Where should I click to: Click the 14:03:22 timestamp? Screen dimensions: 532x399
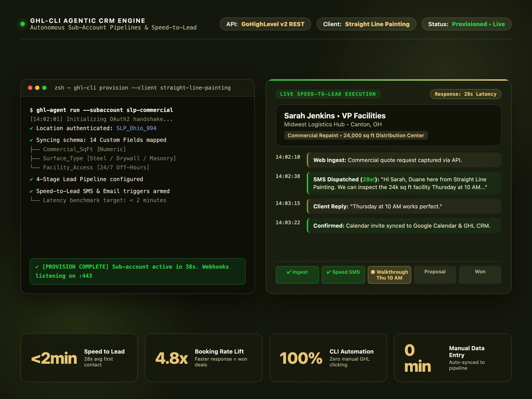pos(288,223)
